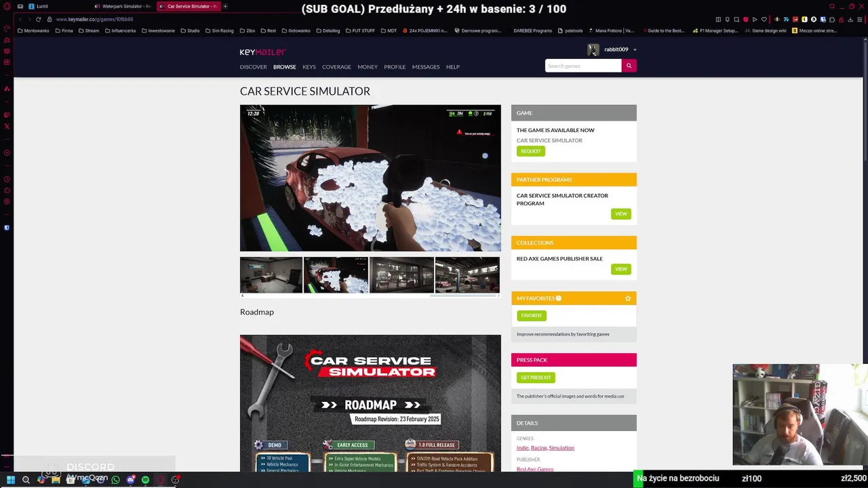Open a new browser tab with plus
Viewport: 868px width, 488px height.
[225, 6]
